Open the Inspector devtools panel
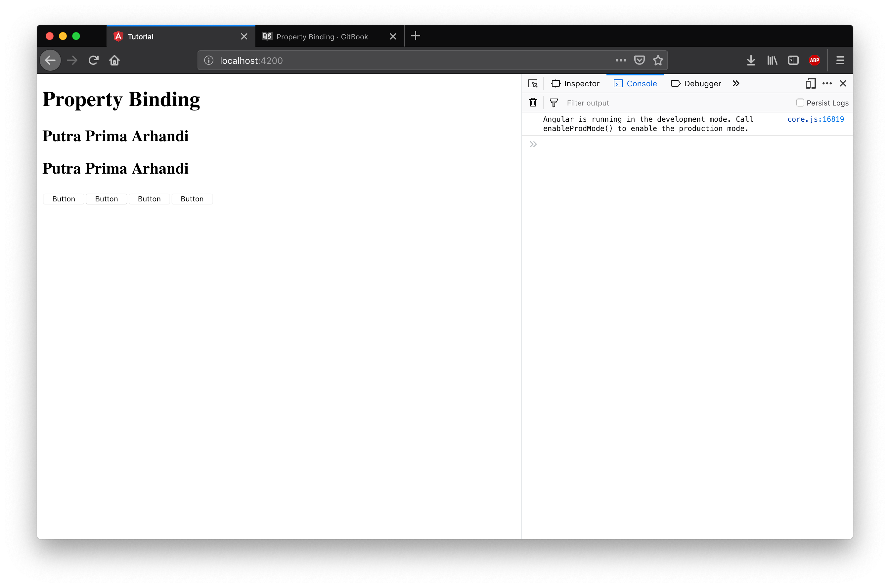890x588 pixels. pyautogui.click(x=575, y=84)
